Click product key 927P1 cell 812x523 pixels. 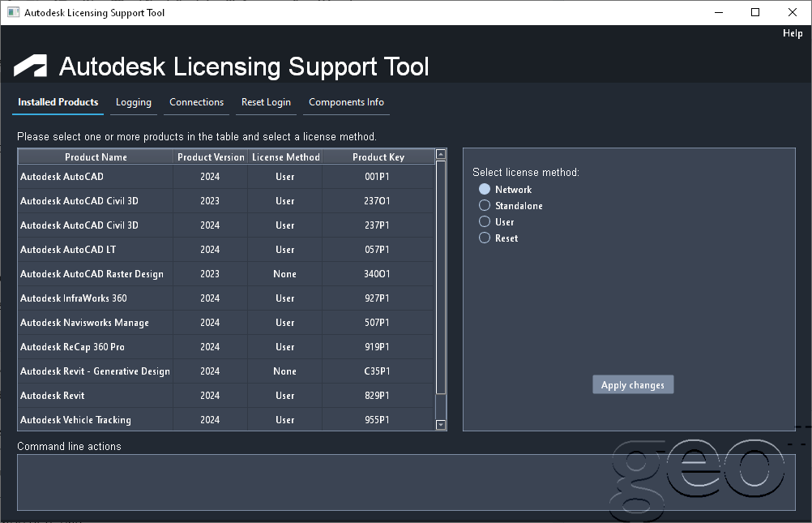pos(377,298)
